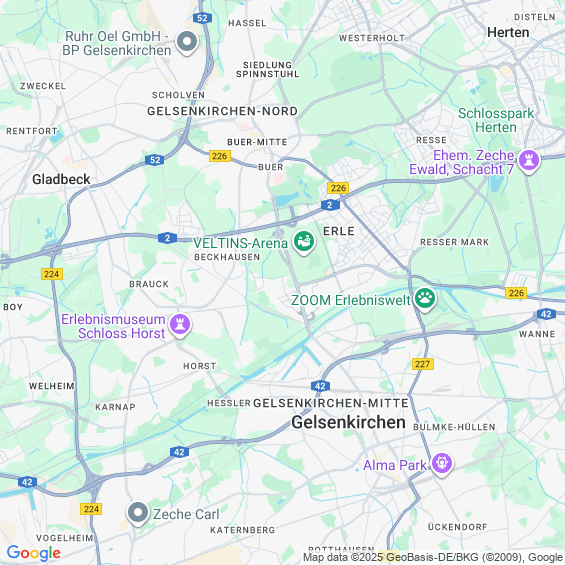Open the Ruhr Oel GmbH location pin
Screen dimensions: 565x565
point(187,43)
